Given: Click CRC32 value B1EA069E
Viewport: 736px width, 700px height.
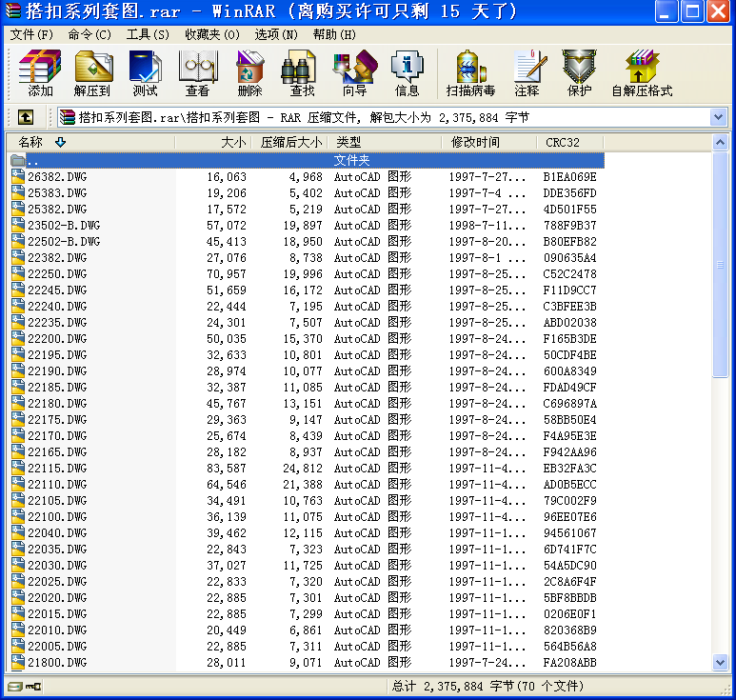Looking at the screenshot, I should (x=569, y=176).
